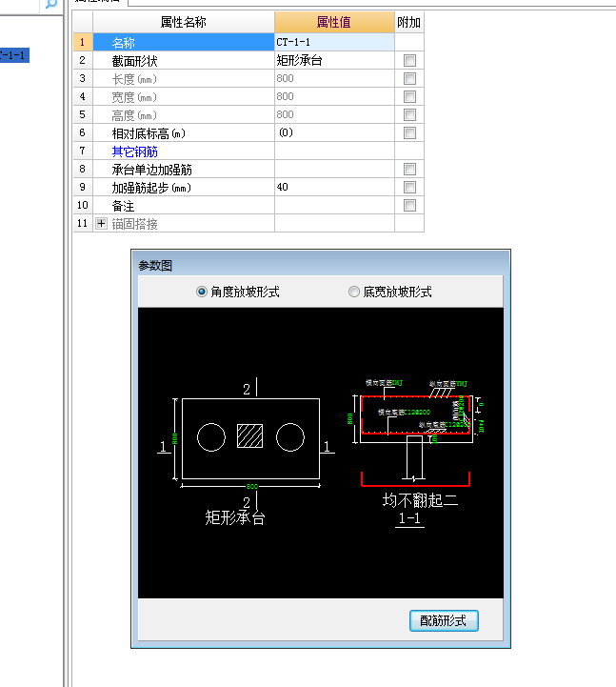The width and height of the screenshot is (616, 687).
Task: Click the 矩形承台 section shape value
Action: 334,60
